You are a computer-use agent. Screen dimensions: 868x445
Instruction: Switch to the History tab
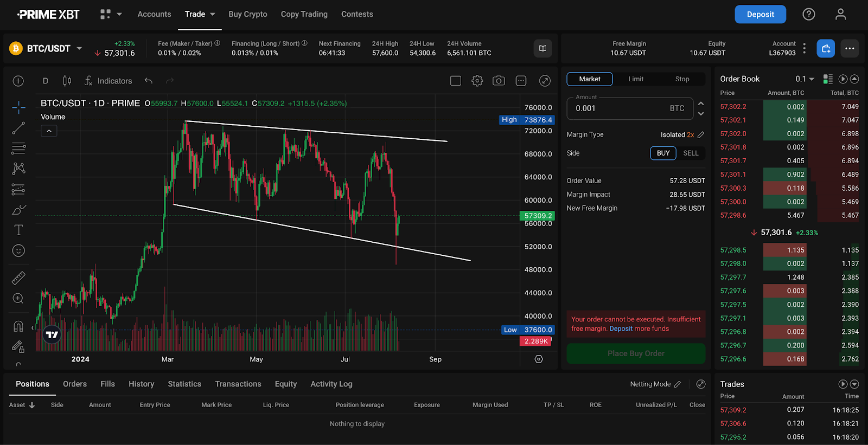click(142, 384)
